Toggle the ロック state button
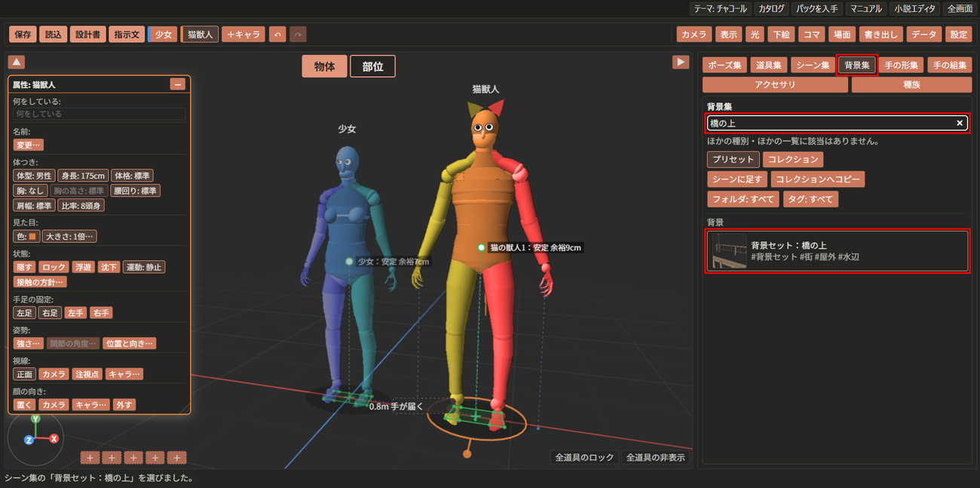The image size is (980, 488). [x=54, y=267]
